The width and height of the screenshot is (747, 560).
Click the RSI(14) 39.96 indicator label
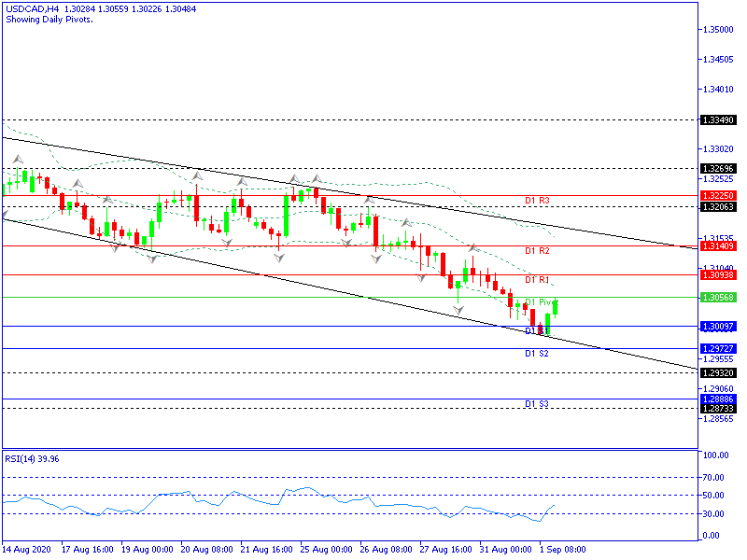pos(32,458)
